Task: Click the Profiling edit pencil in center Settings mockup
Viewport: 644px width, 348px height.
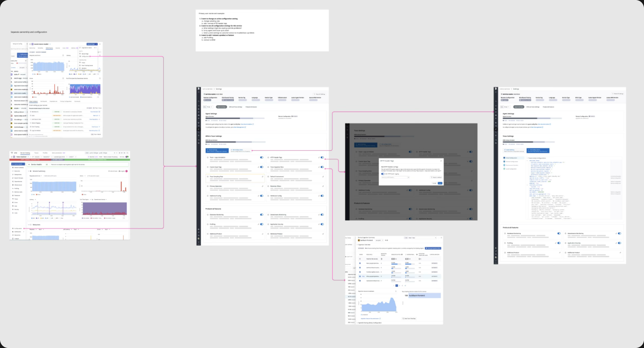Action: pyautogui.click(x=258, y=224)
